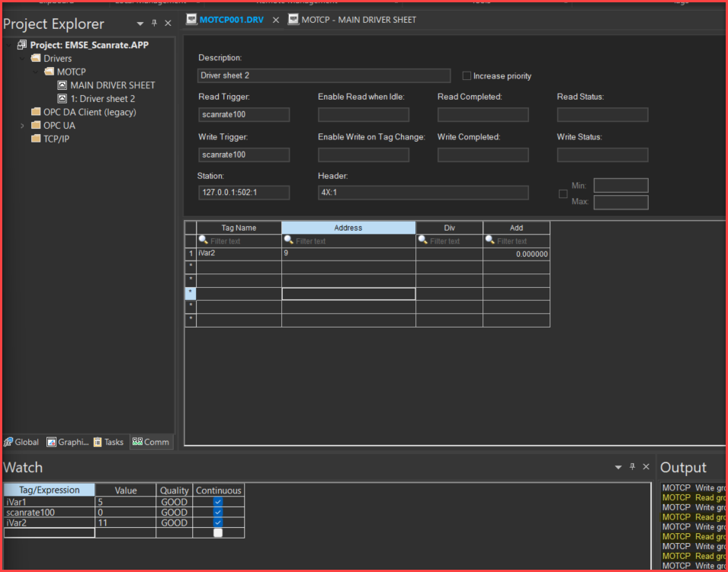Select Watch value cell showing 11
Viewport: 728px width, 572px height.
[x=125, y=522]
